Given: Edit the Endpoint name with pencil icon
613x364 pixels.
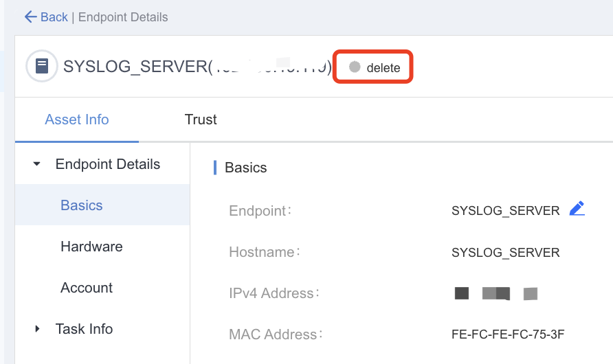Looking at the screenshot, I should coord(577,209).
